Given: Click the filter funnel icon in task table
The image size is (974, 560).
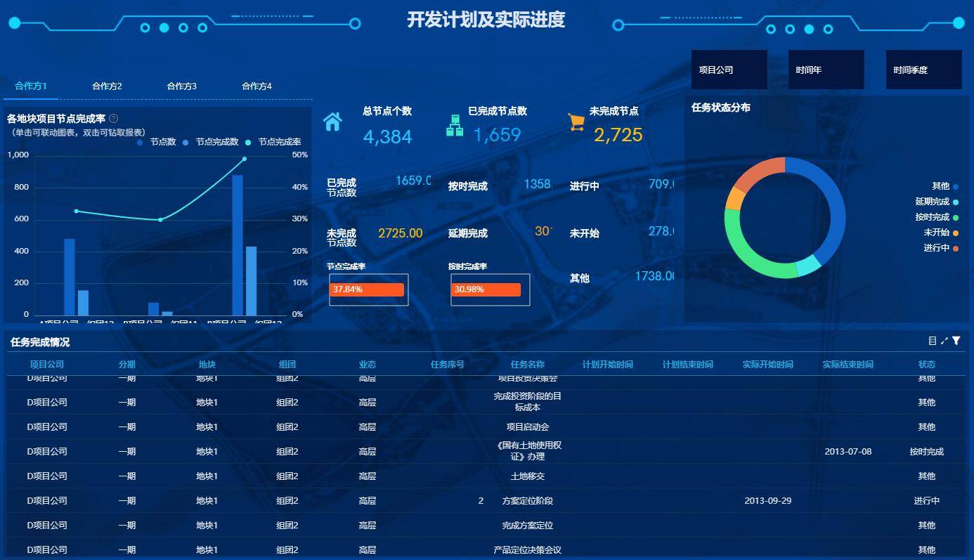Looking at the screenshot, I should [x=956, y=341].
